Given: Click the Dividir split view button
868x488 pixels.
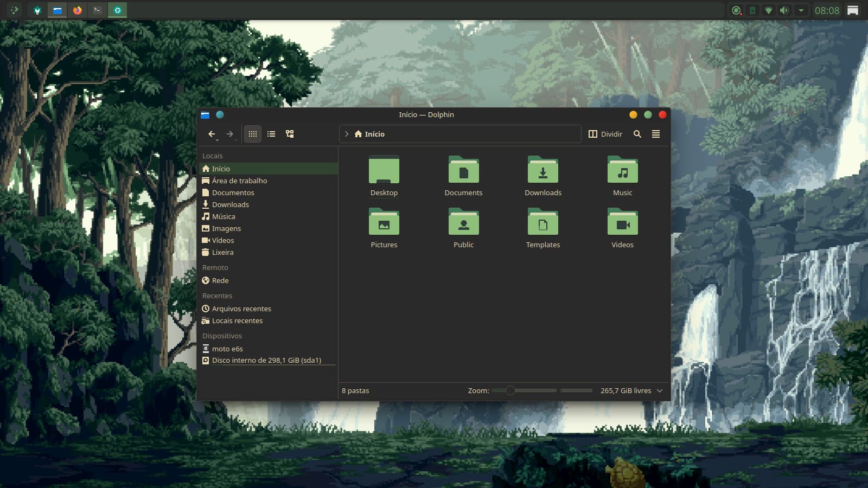Looking at the screenshot, I should click(605, 134).
